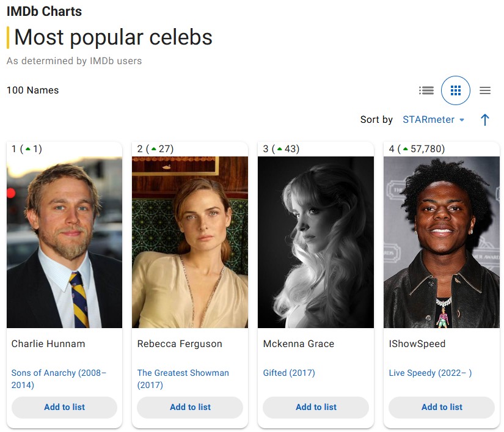Image resolution: width=504 pixels, height=432 pixels.
Task: Open the Rebecca Ferguson name link
Action: pyautogui.click(x=180, y=344)
